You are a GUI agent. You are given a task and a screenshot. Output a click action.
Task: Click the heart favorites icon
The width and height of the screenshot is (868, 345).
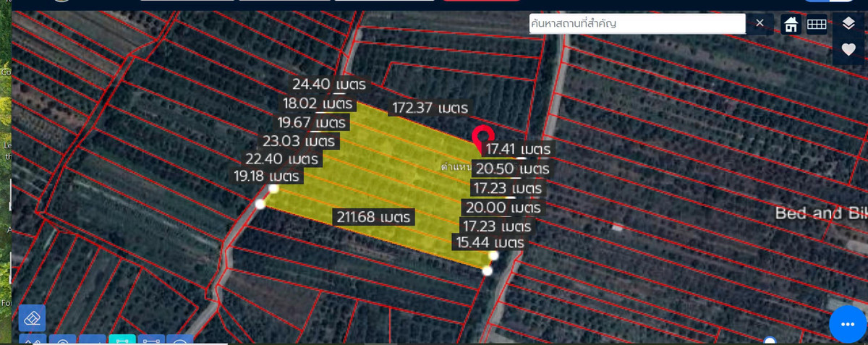coord(848,50)
